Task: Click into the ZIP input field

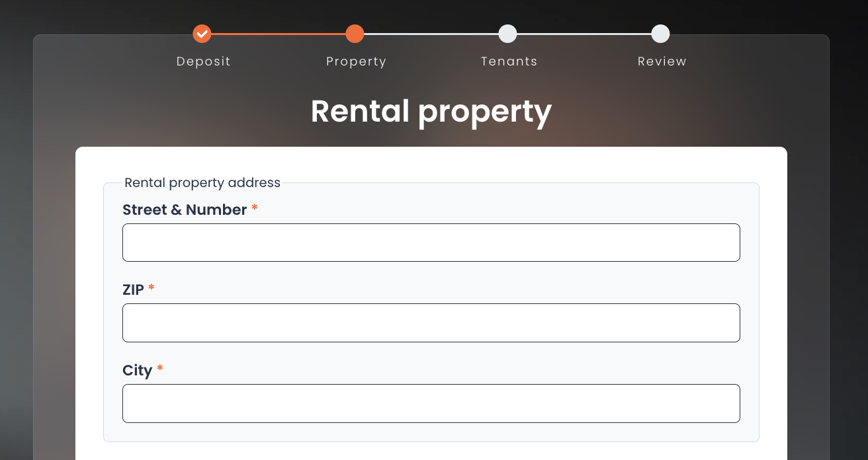Action: (x=431, y=323)
